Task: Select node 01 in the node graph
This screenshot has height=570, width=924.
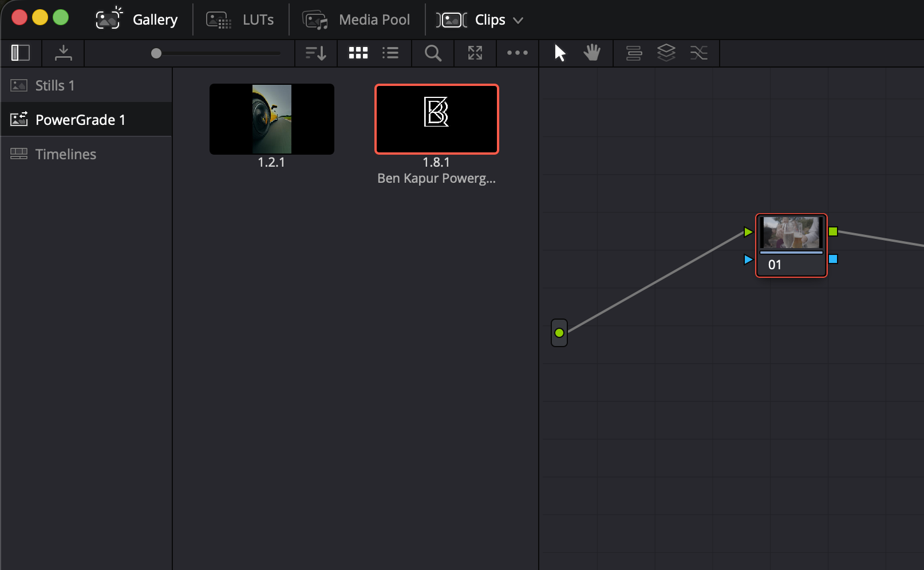Action: [791, 245]
